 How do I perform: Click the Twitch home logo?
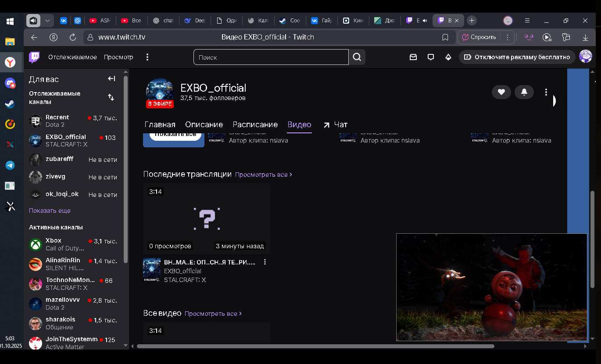pos(34,57)
